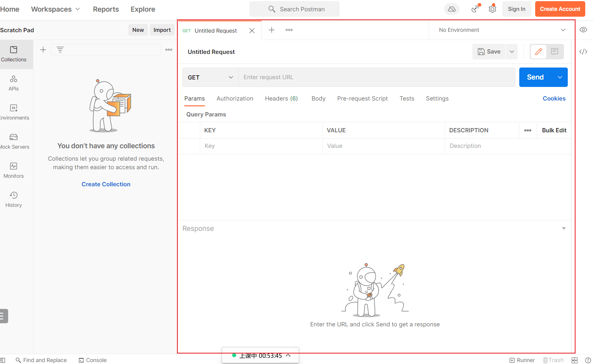The width and height of the screenshot is (593, 364).
Task: Close the Untitled Request tab
Action: click(252, 31)
